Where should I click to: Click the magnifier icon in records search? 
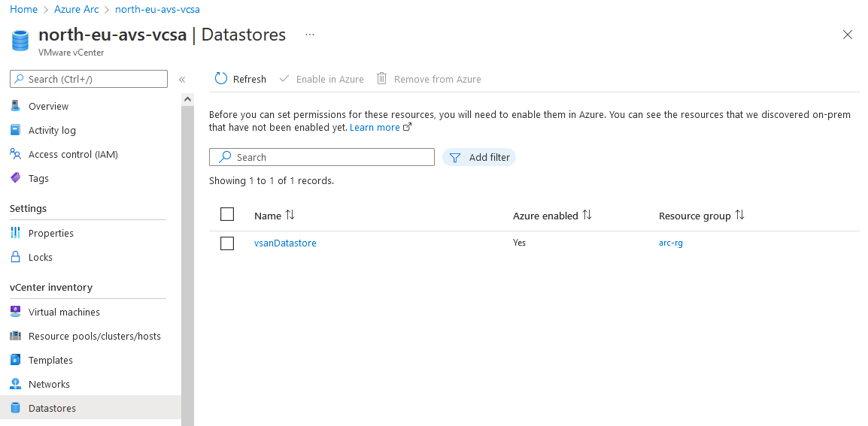click(225, 157)
